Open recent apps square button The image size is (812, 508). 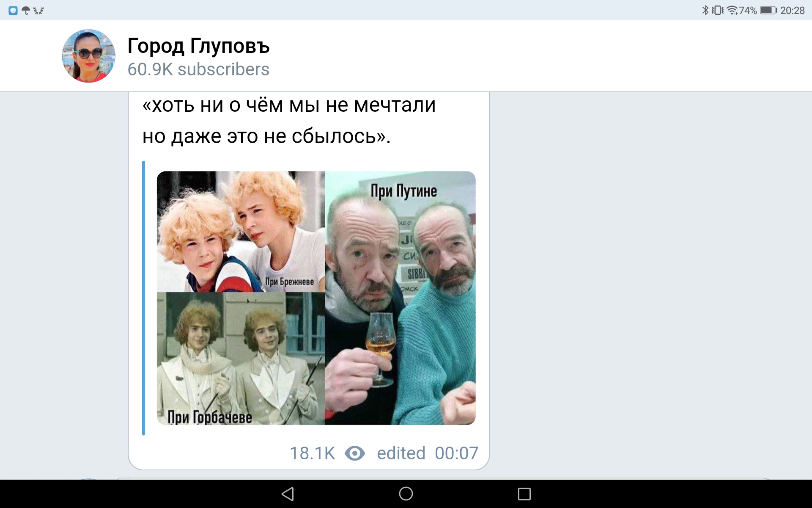click(x=524, y=494)
